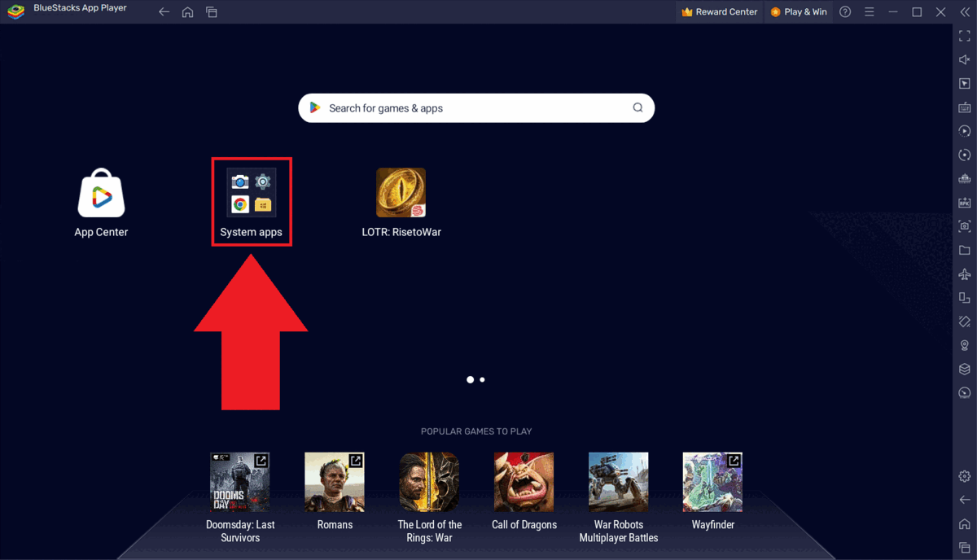
Task: Select the first home page dot
Action: pos(470,379)
